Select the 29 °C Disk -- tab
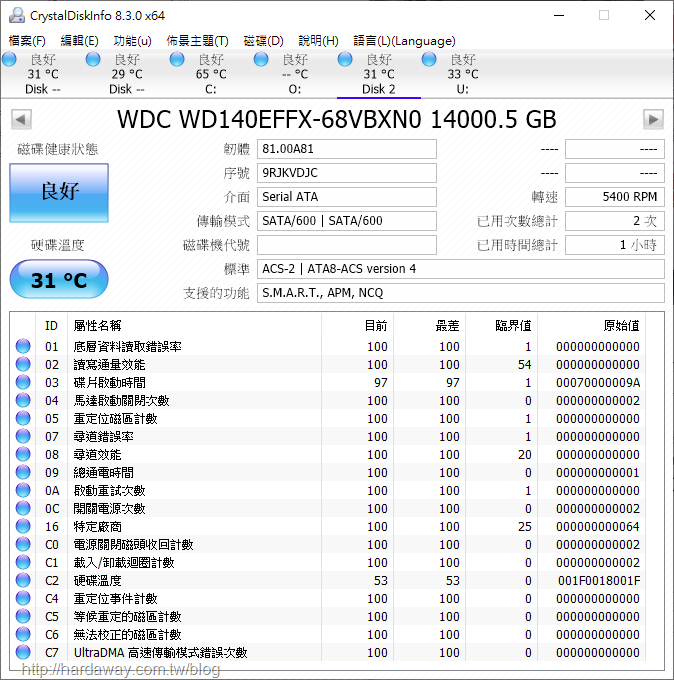The image size is (674, 680). point(126,74)
